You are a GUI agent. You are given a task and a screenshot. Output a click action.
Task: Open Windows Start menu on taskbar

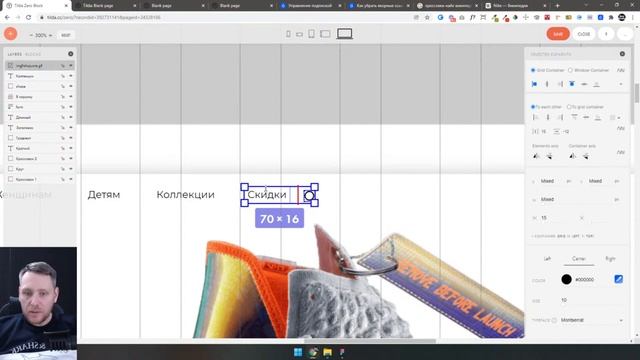tap(298, 352)
